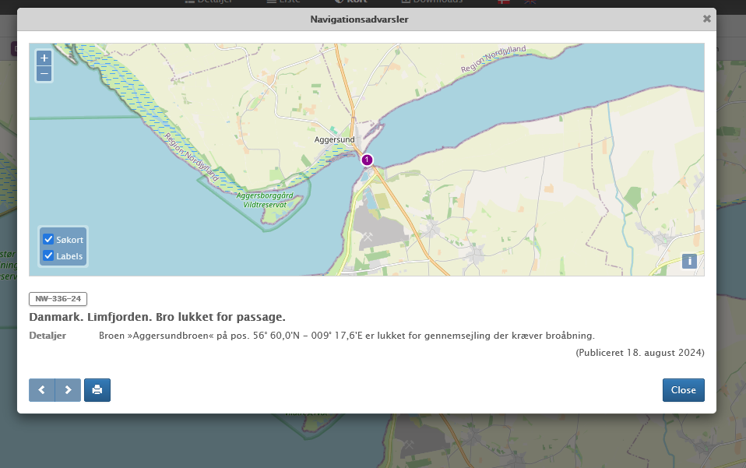Click the purple marker numbered 1

pyautogui.click(x=367, y=160)
